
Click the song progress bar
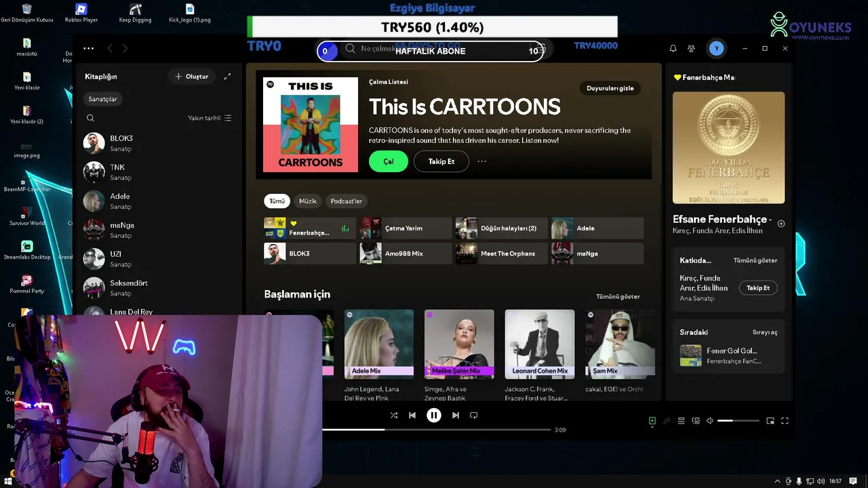(x=436, y=430)
